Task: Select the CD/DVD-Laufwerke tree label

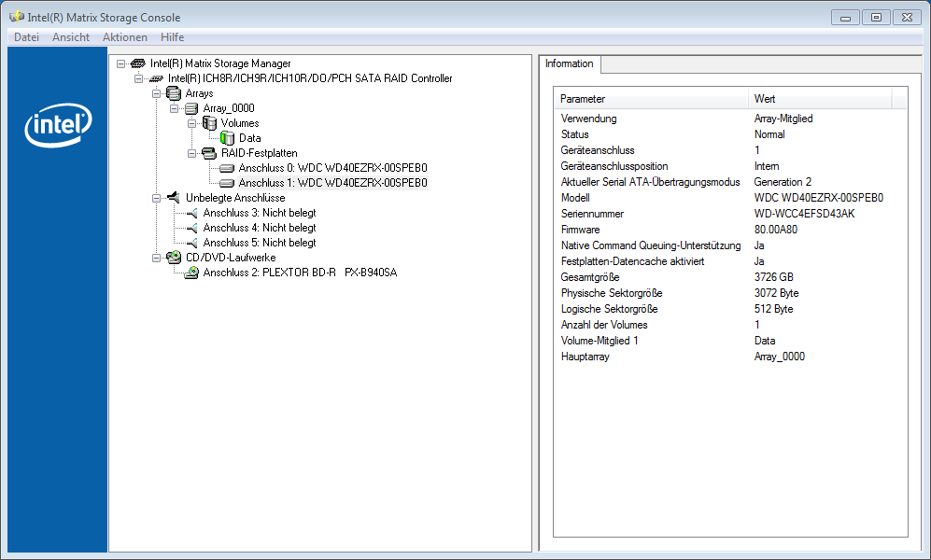Action: 231,258
